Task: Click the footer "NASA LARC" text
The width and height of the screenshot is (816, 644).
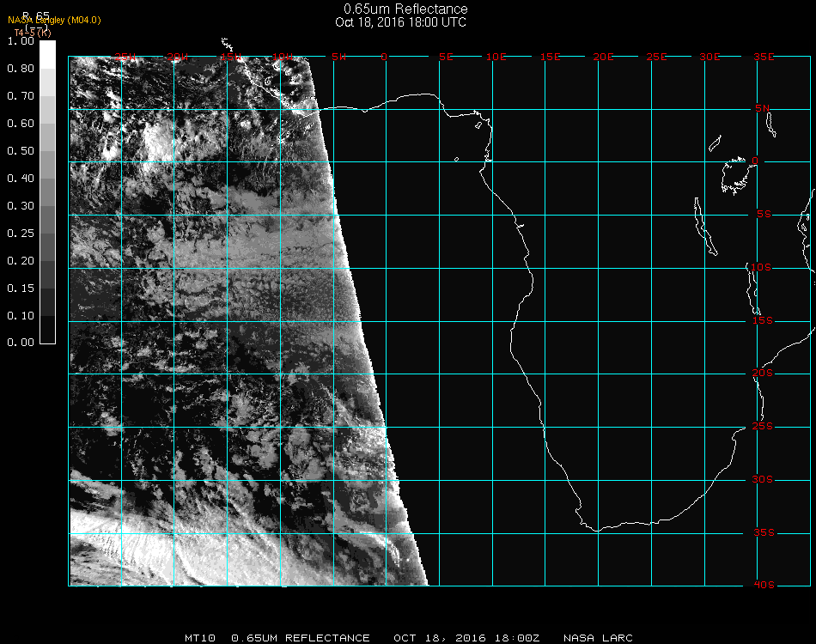Action: 598,638
